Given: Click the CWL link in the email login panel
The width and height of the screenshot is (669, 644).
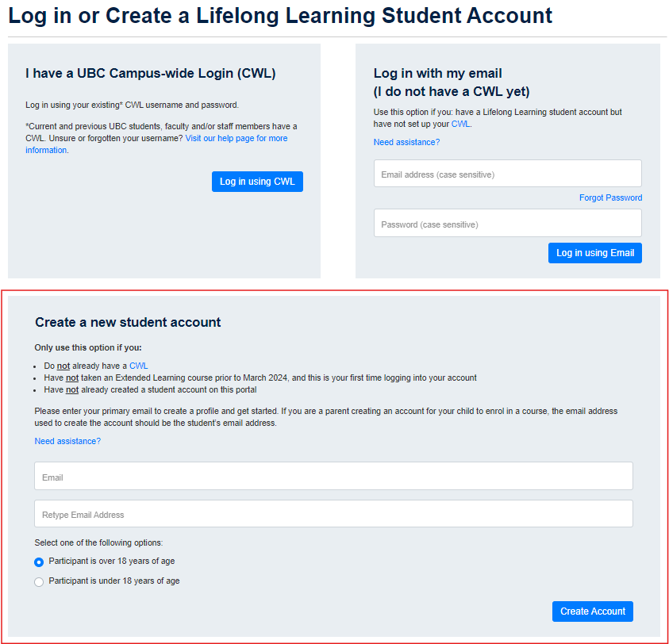Looking at the screenshot, I should pyautogui.click(x=460, y=124).
